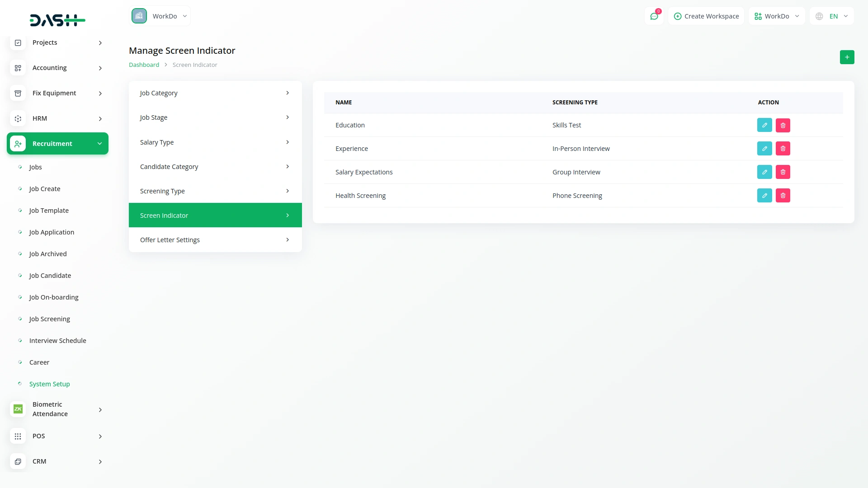Click the WorkDo workspace building icon
868x488 pixels.
point(139,16)
